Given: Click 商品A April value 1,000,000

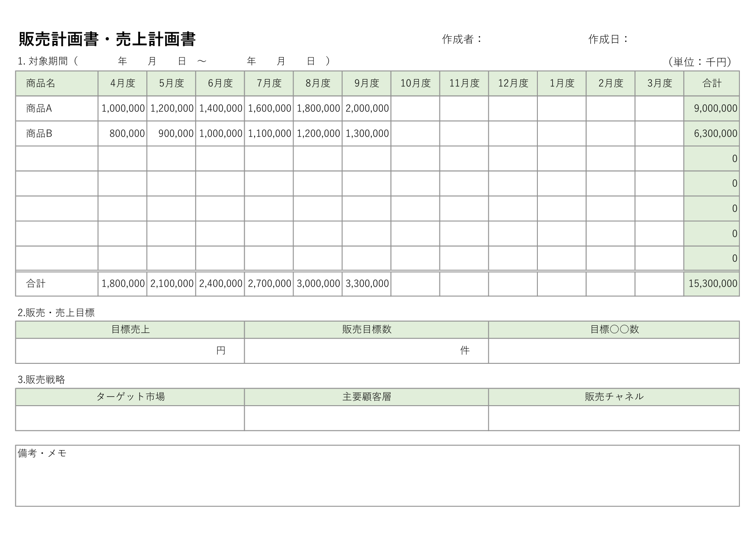Looking at the screenshot, I should point(123,109).
